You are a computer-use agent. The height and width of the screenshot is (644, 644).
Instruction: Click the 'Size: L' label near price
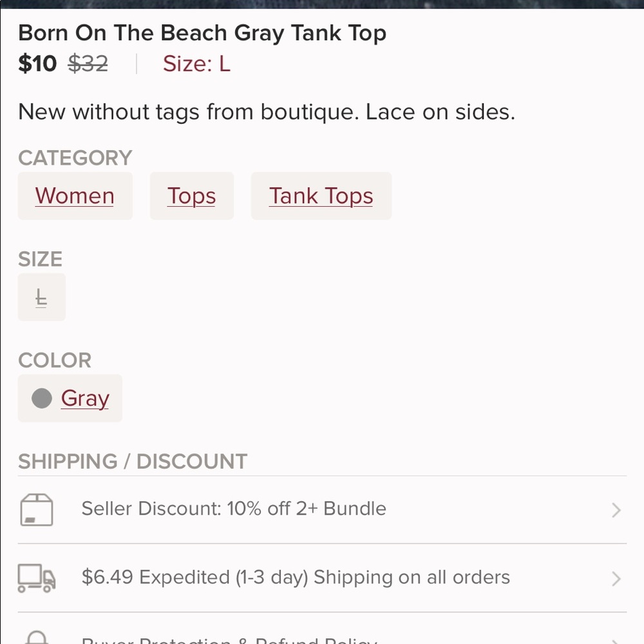[x=196, y=64]
